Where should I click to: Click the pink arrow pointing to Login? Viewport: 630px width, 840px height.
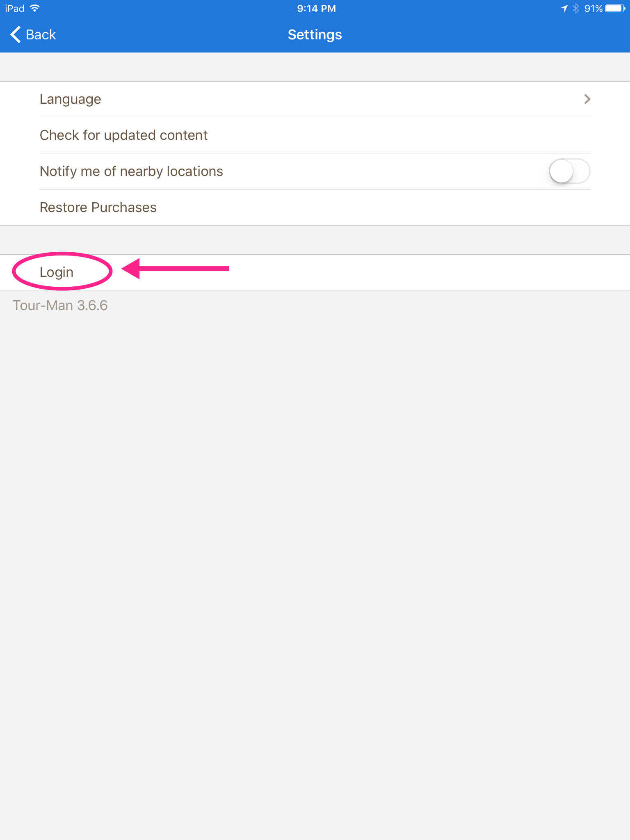(176, 269)
